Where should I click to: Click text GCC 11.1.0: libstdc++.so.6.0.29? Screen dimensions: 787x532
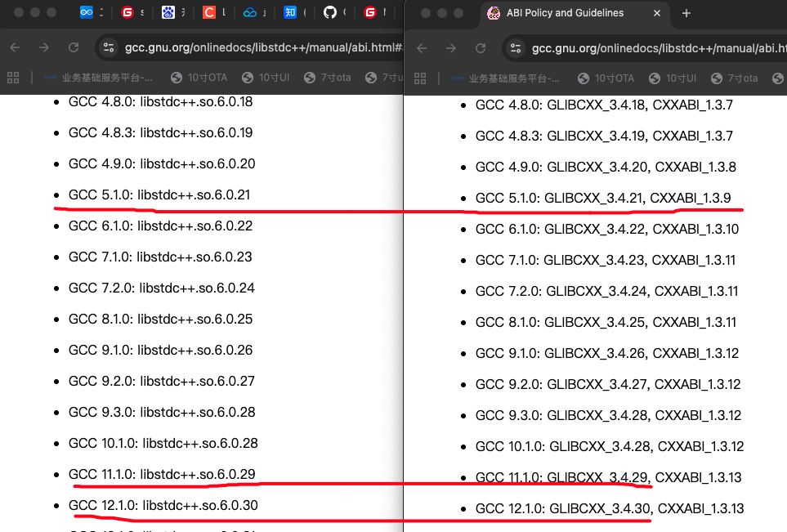[x=162, y=475]
